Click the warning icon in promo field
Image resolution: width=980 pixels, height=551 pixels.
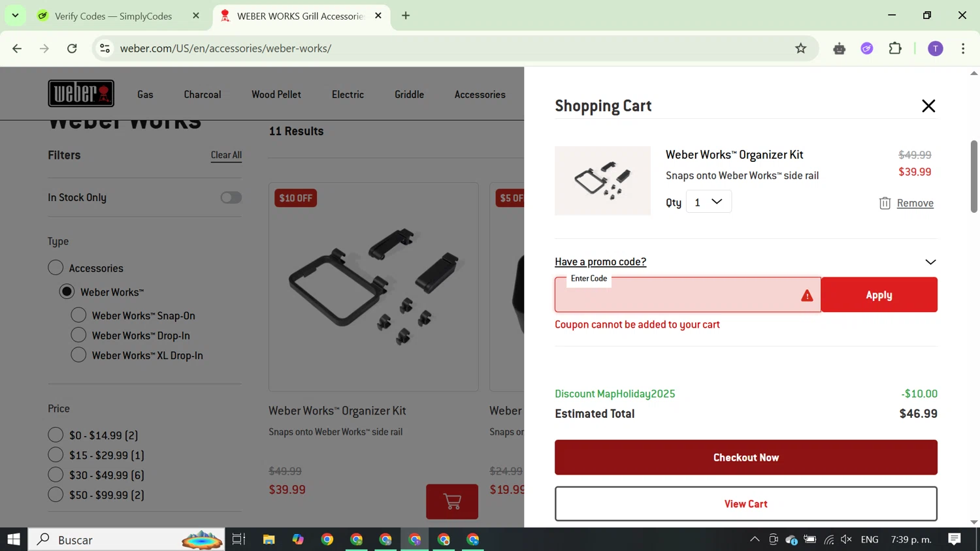[807, 296]
